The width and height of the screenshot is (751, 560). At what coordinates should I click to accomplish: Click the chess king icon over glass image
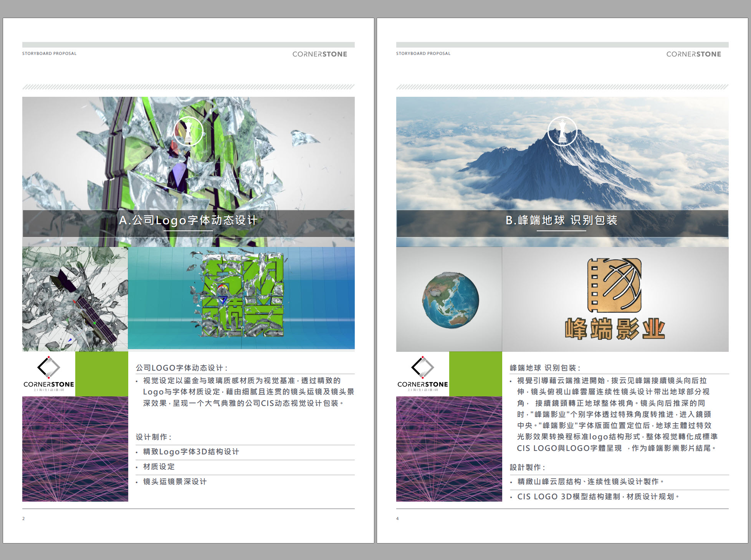coord(188,131)
